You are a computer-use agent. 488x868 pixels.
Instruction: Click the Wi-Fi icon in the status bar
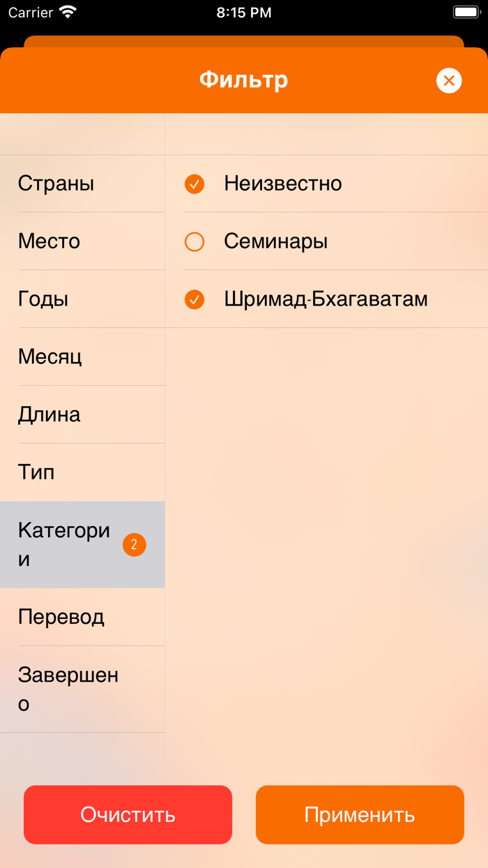pyautogui.click(x=68, y=12)
